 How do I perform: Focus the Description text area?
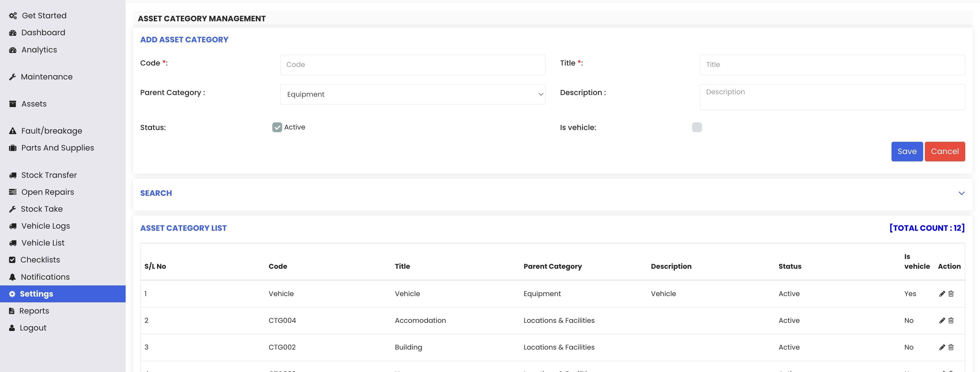coord(832,97)
